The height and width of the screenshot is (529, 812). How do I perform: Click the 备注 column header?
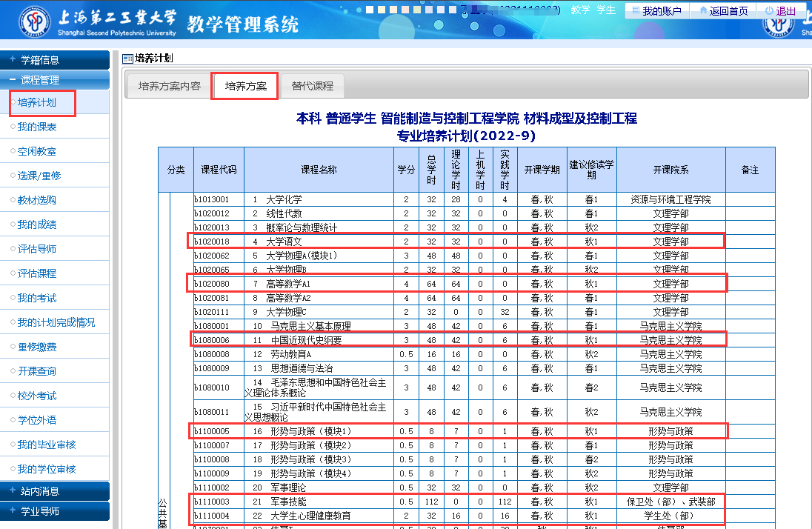point(751,170)
